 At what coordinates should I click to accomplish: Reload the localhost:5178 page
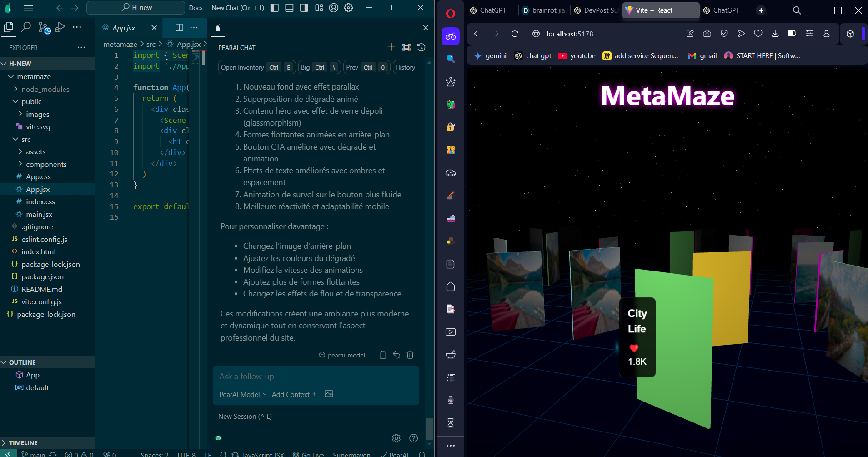(x=515, y=34)
